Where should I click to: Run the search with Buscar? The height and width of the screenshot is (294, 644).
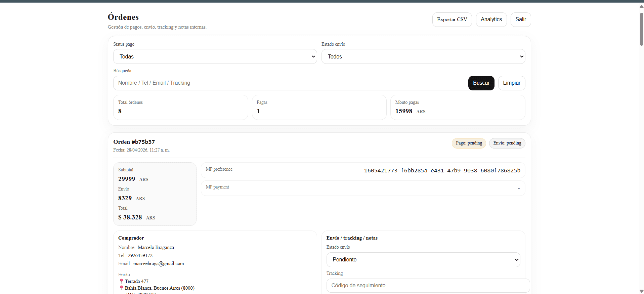(481, 83)
